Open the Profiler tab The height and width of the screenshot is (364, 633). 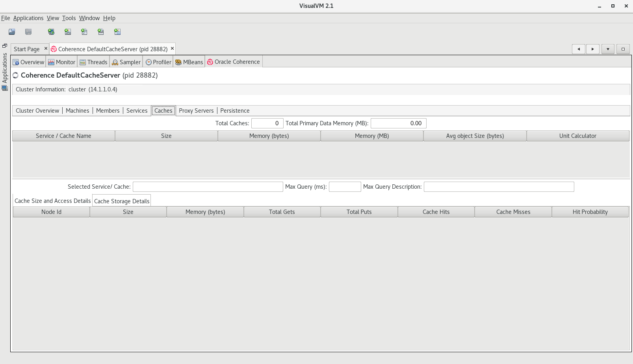pyautogui.click(x=158, y=62)
